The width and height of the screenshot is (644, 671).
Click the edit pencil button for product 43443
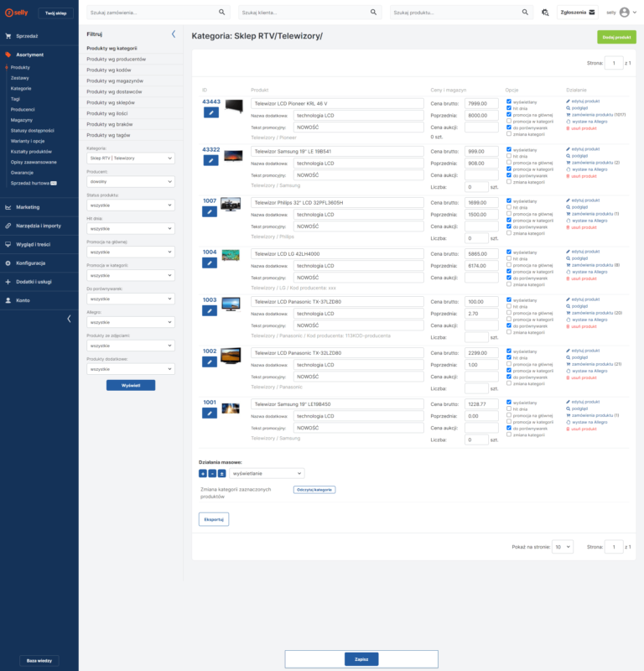(211, 112)
